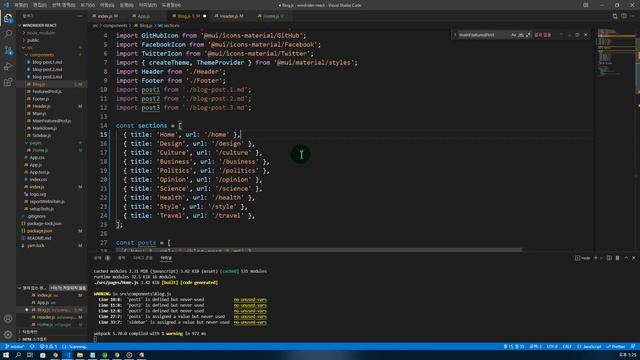640x360 pixels.
Task: Expand the public folder
Action: (x=33, y=40)
